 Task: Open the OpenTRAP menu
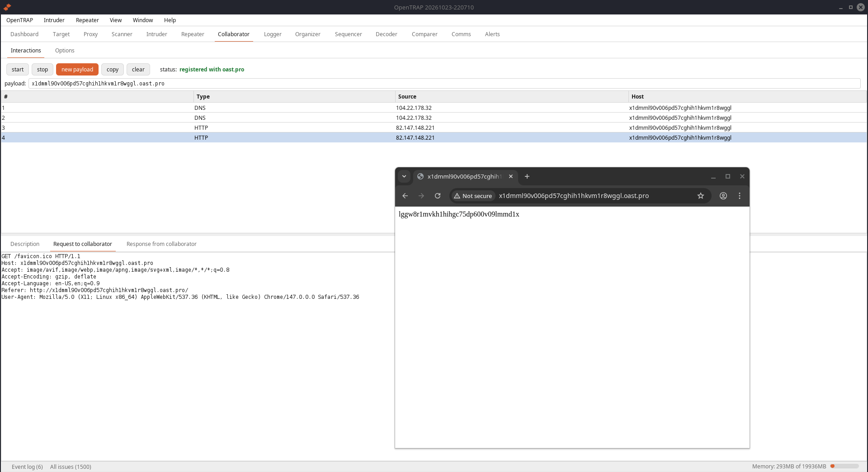(19, 20)
